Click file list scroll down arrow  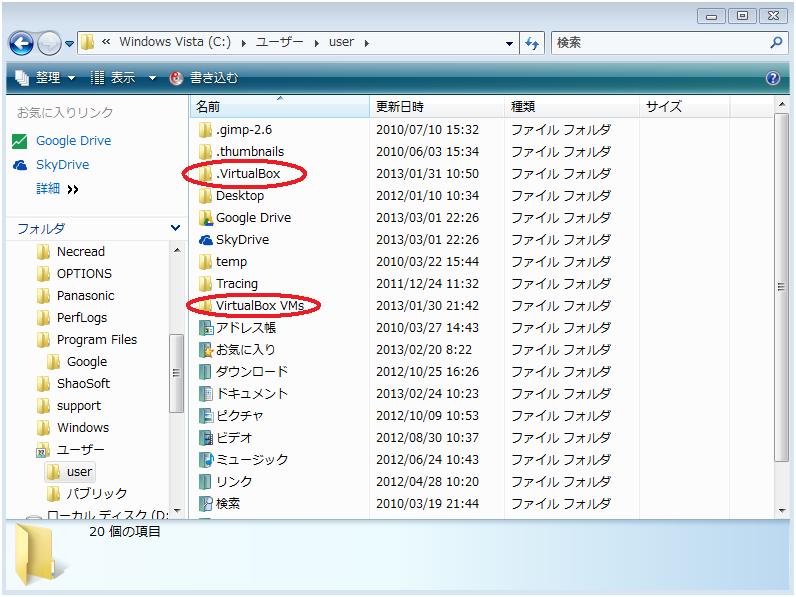pos(782,511)
